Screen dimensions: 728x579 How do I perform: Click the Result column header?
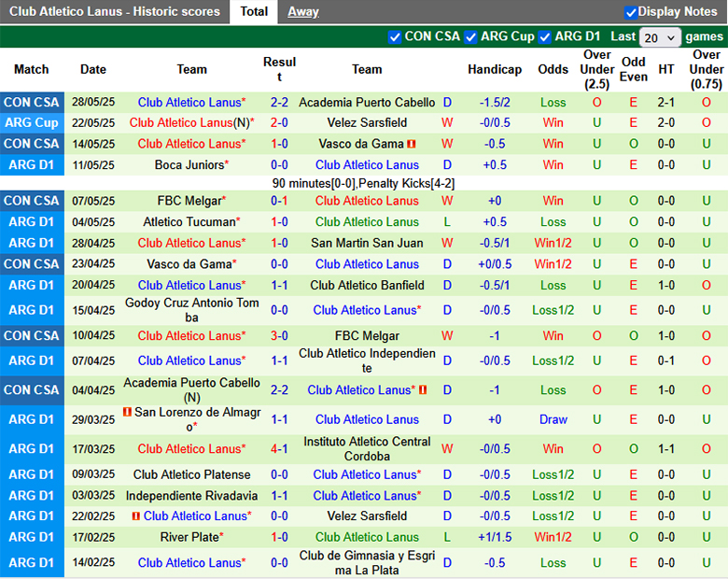[x=279, y=69]
